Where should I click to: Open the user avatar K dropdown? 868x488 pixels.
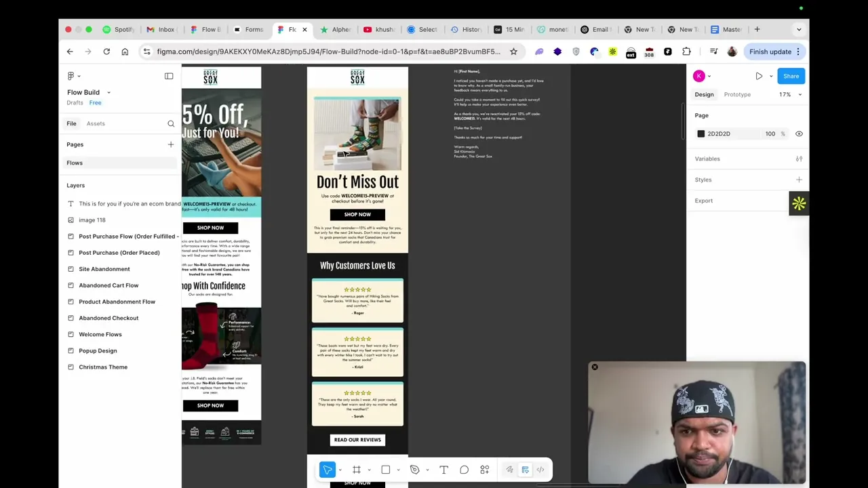(709, 76)
